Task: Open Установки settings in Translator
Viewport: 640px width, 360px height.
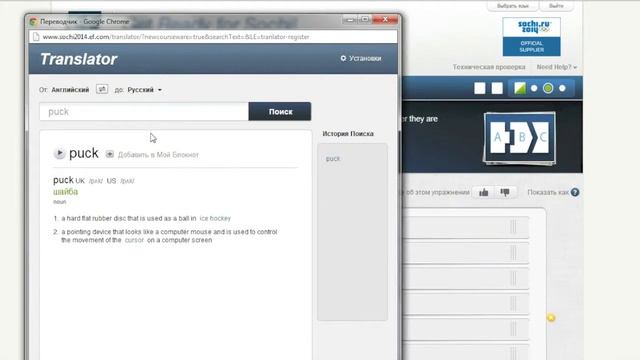Action: pos(361,58)
